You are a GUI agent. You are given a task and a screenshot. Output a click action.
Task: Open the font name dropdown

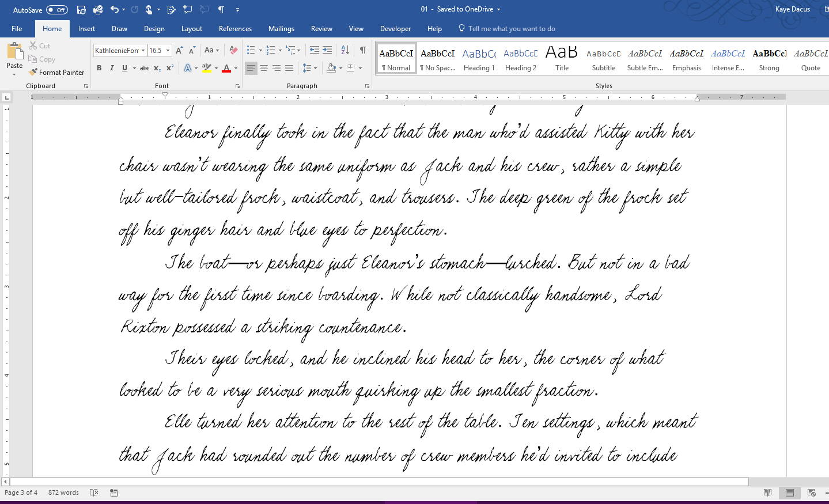(x=143, y=51)
